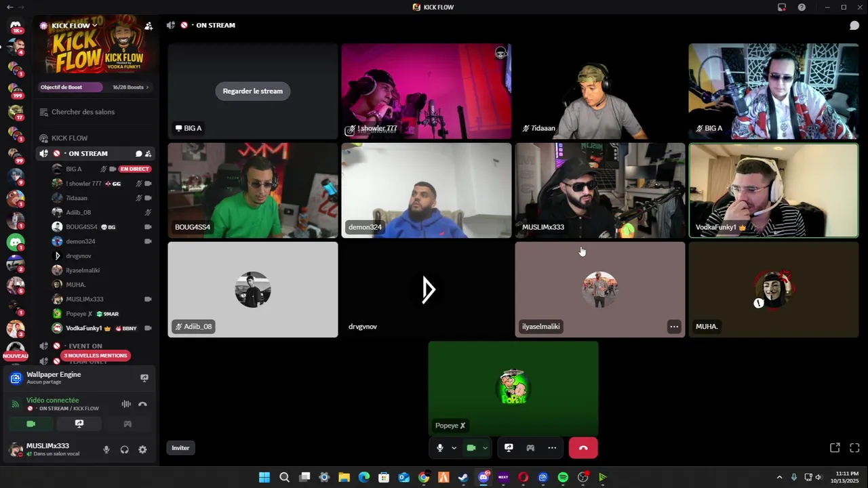The image size is (868, 488).
Task: Toggle microphone in bottom call bar
Action: click(x=440, y=448)
